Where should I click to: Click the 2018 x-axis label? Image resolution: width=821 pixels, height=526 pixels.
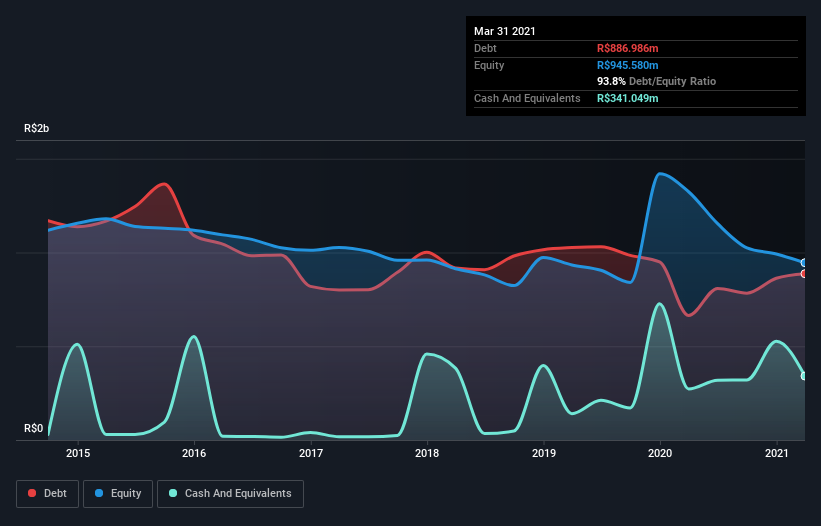pyautogui.click(x=427, y=453)
